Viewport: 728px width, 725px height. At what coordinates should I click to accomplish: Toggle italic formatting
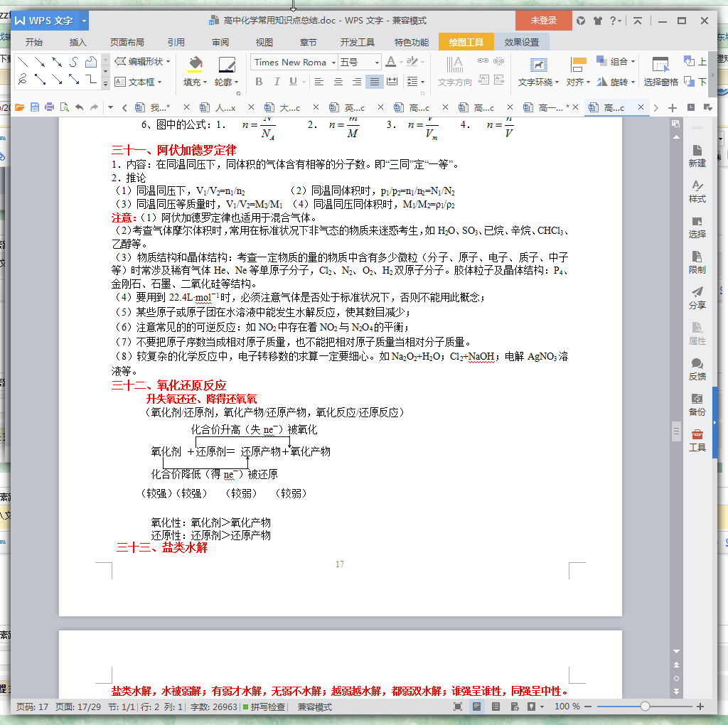coord(277,82)
